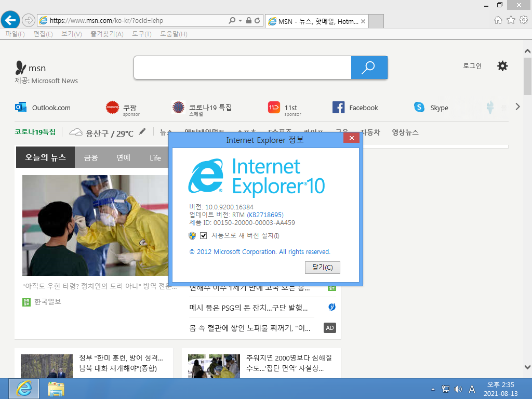The height and width of the screenshot is (399, 532).
Task: Open the Outlook.com shortcut icon
Action: (21, 107)
